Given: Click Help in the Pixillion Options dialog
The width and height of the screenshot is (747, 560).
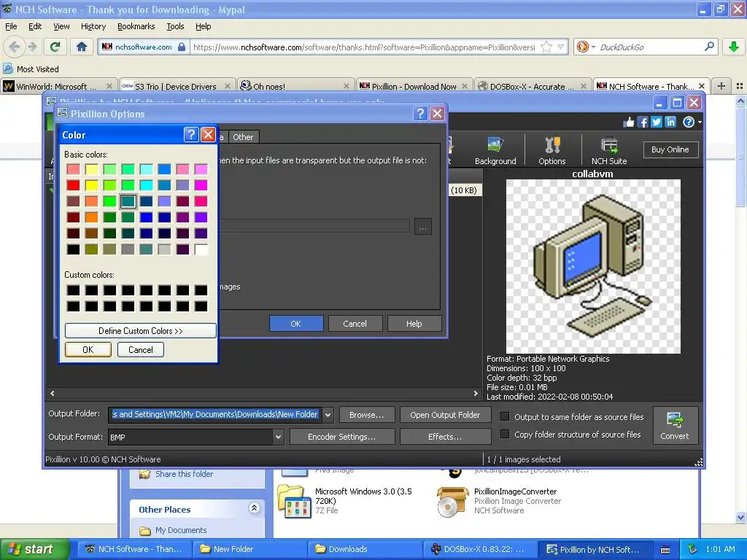Looking at the screenshot, I should pyautogui.click(x=414, y=323).
